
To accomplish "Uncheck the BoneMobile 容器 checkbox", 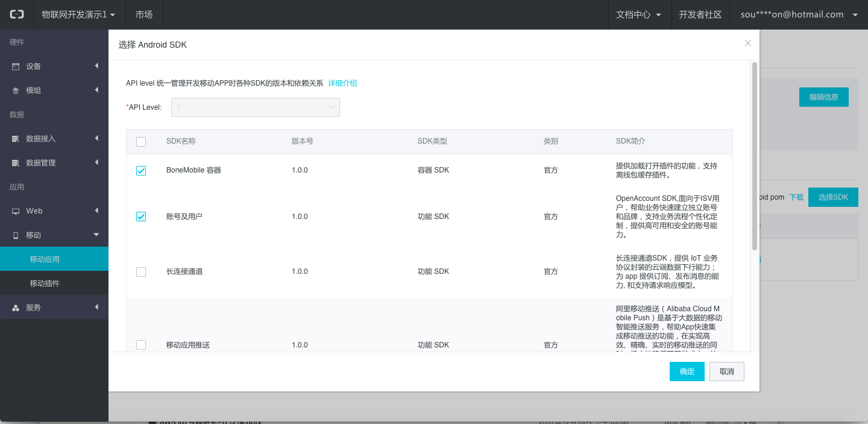I will pyautogui.click(x=141, y=171).
